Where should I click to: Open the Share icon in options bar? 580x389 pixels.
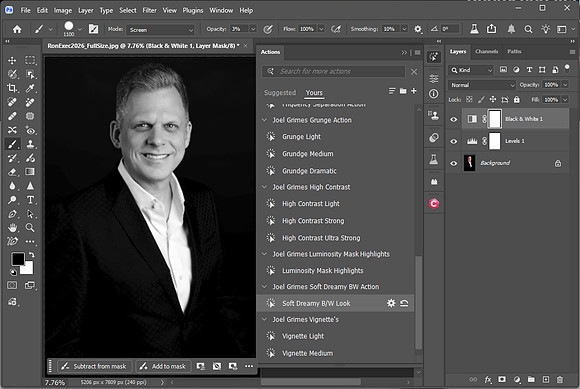pyautogui.click(x=492, y=29)
